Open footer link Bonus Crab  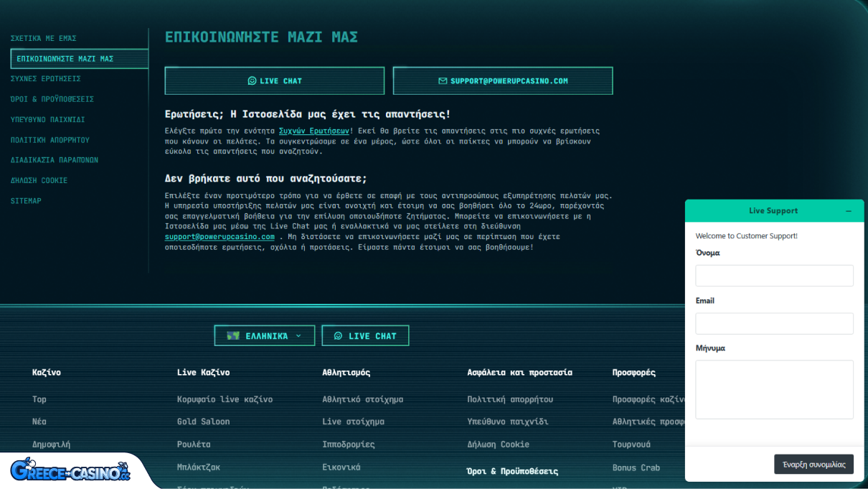pos(636,467)
